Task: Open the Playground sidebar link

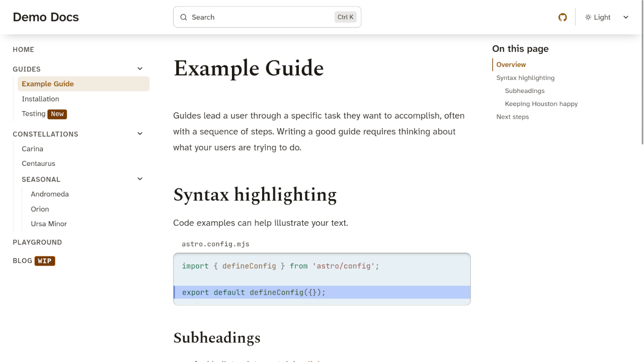Action: 37,242
